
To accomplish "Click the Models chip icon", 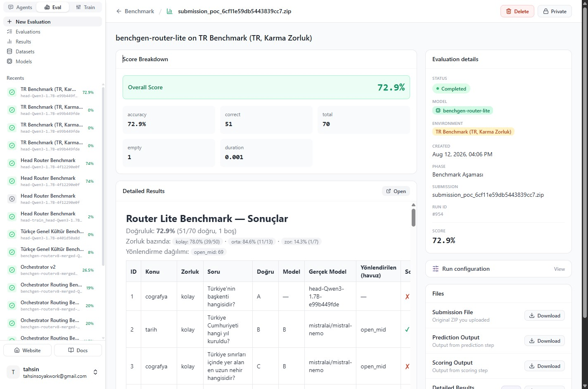I will tap(9, 61).
